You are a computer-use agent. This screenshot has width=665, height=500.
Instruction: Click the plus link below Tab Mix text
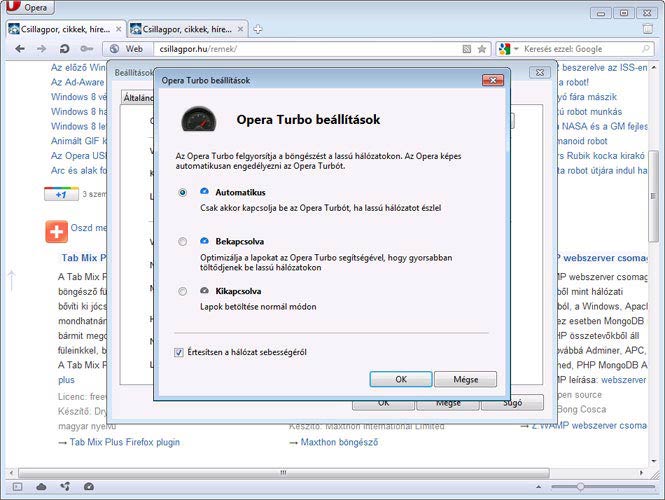coord(66,380)
